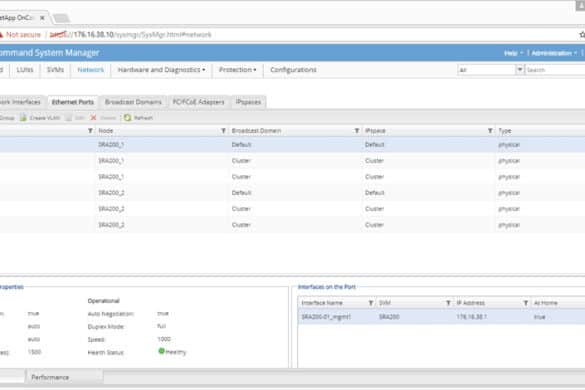Expand the Protection menu
This screenshot has height=390, width=585.
237,70
